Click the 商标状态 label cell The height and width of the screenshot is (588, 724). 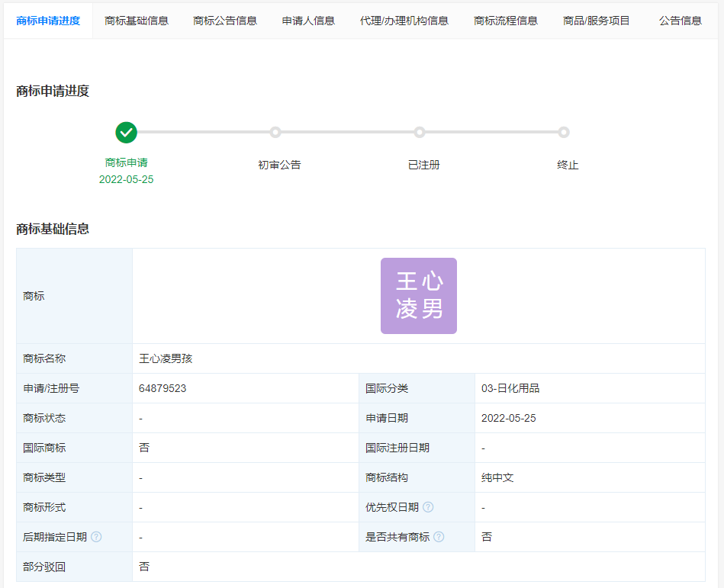[74, 418]
